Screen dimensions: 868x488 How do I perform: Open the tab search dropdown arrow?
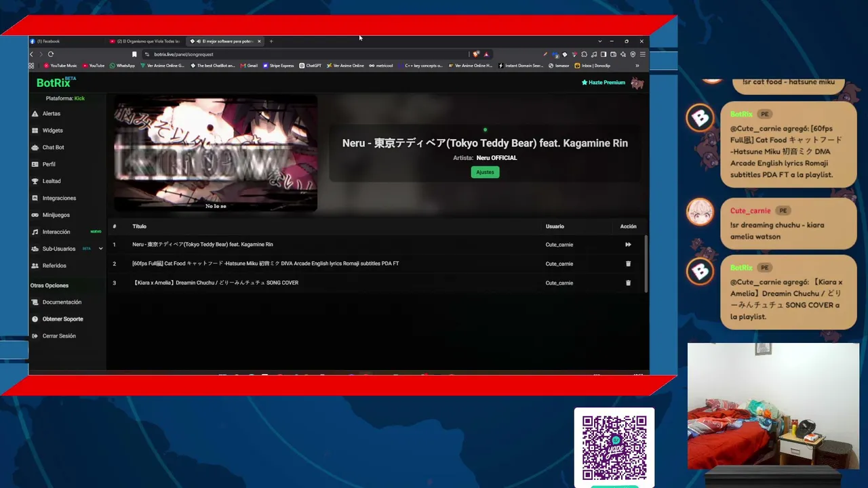(599, 41)
